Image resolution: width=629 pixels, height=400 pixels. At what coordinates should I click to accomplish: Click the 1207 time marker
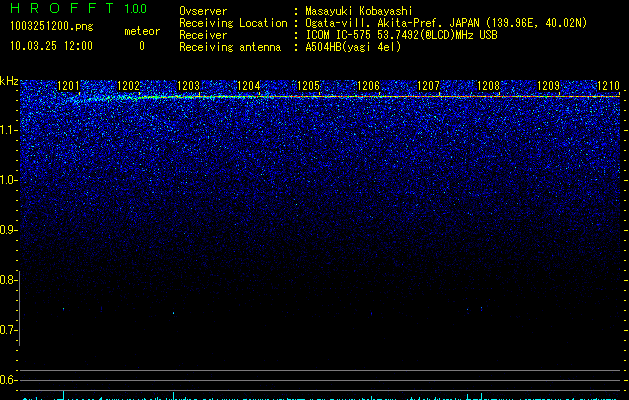(428, 86)
